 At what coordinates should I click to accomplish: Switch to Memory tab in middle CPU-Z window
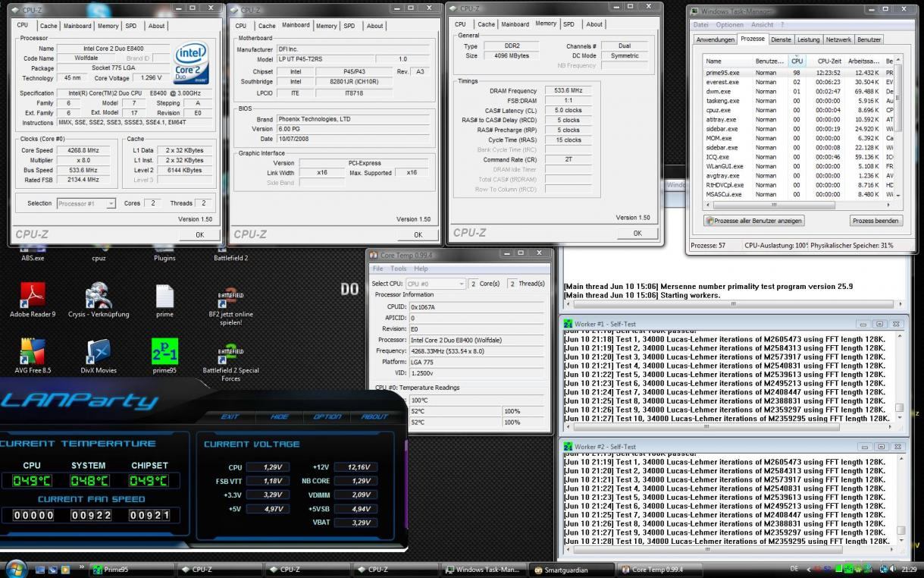(x=327, y=26)
